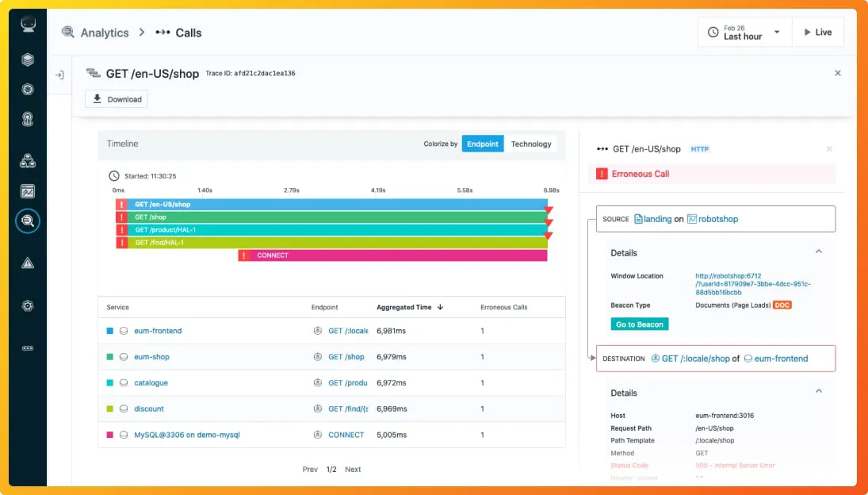The image size is (868, 495).
Task: Open the infrastructure cubes sidebar icon
Action: pos(28,161)
